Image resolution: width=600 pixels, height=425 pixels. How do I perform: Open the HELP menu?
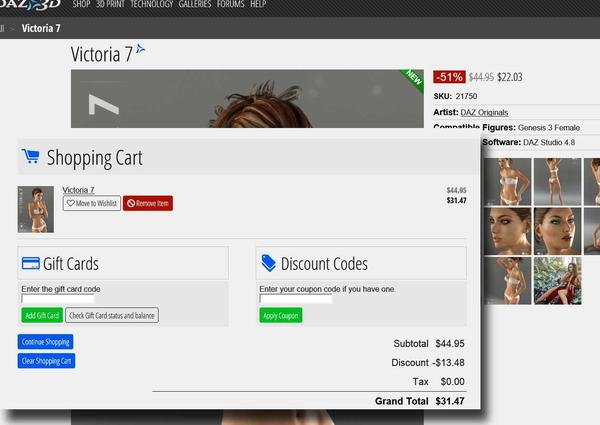[x=258, y=4]
